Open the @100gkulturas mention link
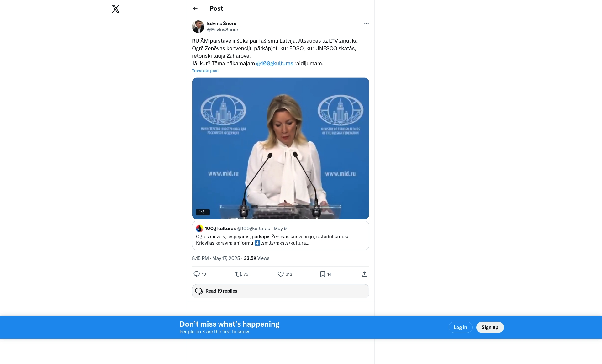Screen dimensions: 602x364 tap(274, 63)
